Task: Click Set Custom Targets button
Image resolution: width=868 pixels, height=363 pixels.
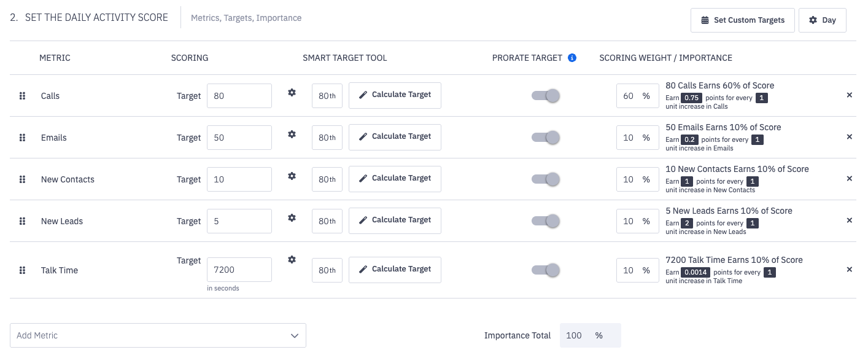Action: click(x=742, y=20)
